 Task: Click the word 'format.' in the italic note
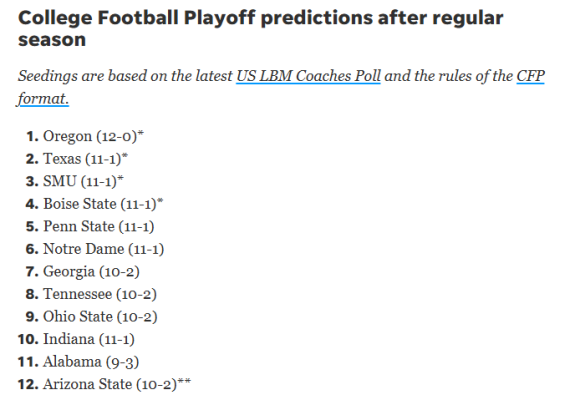coord(43,99)
